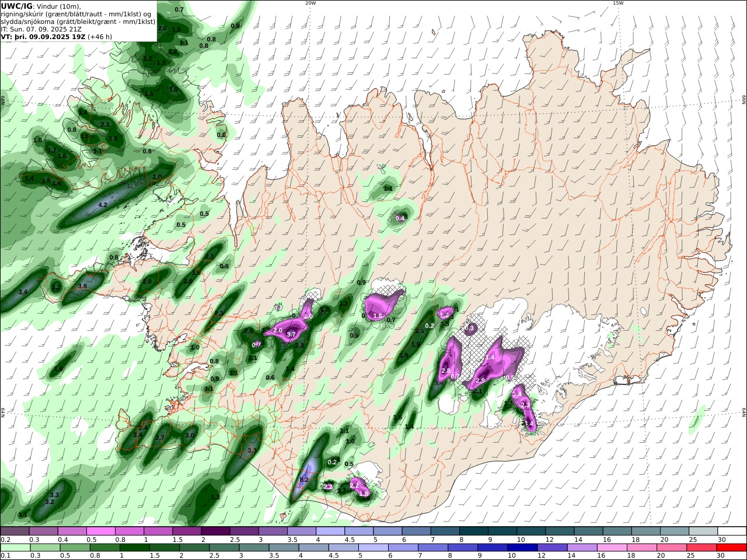
Task: Click the 8.2 rain value on south coast
Action: 304,480
